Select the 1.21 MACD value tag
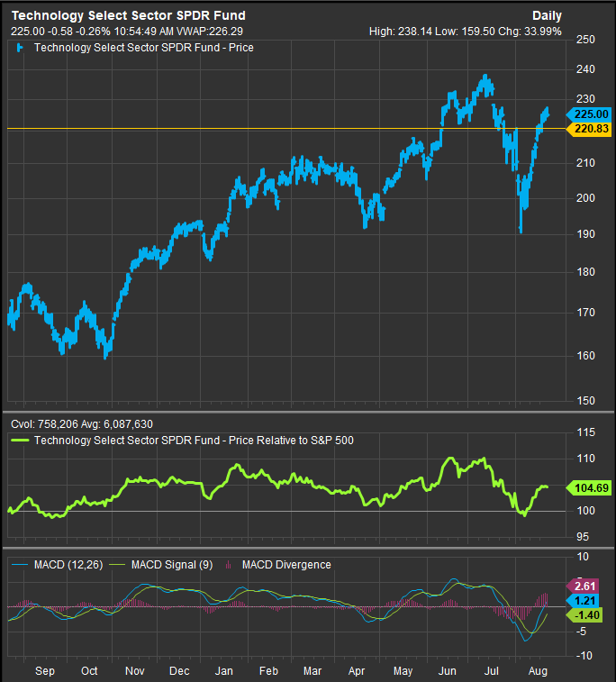The image size is (616, 682). 584,601
